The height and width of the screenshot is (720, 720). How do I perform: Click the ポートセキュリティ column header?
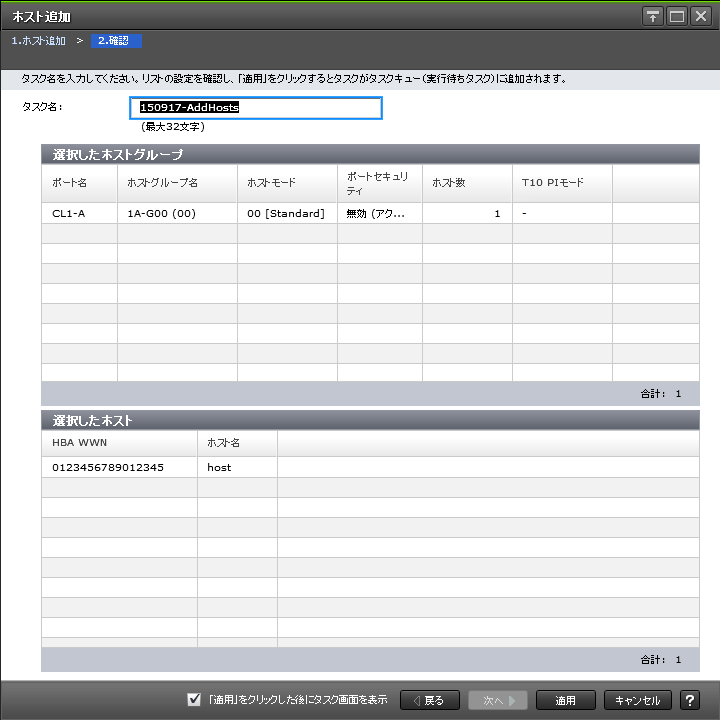click(380, 183)
